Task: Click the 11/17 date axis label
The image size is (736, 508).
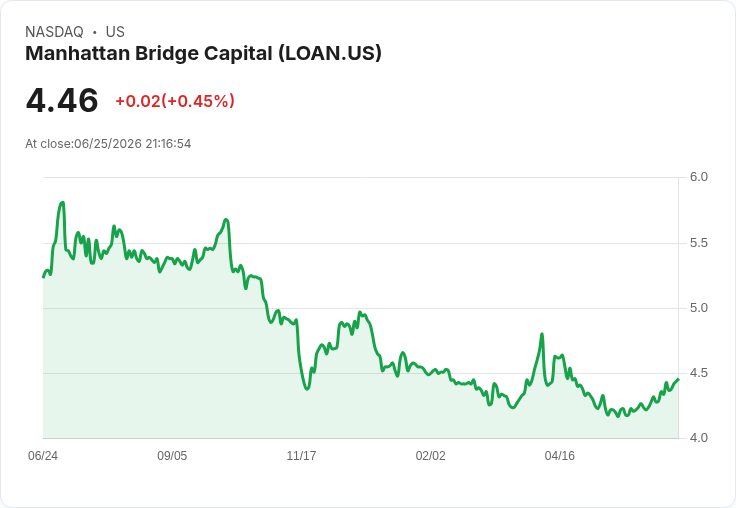Action: point(301,455)
